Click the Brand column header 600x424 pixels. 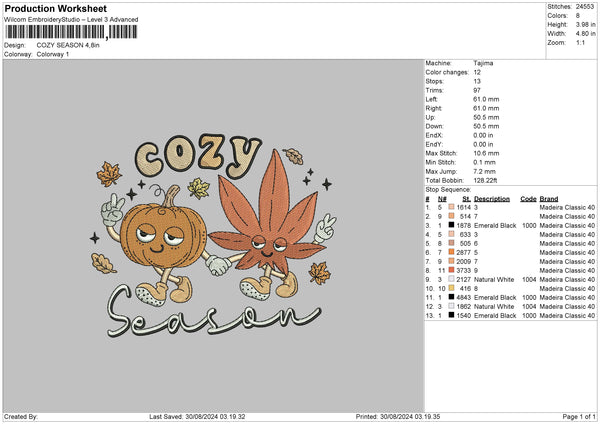[550, 199]
